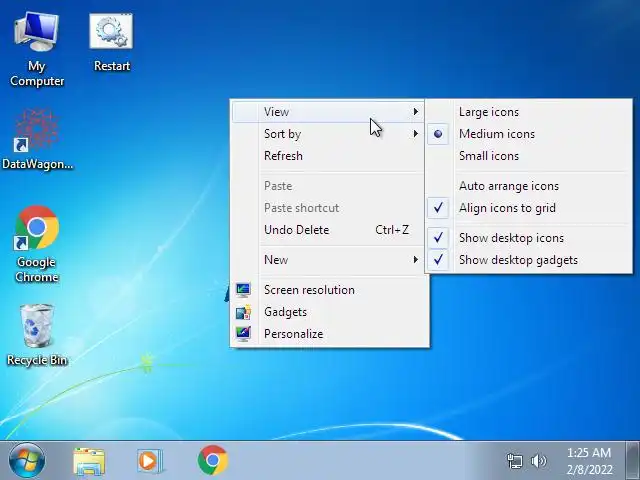Open the volume speaker tray icon
This screenshot has height=480, width=640.
coord(538,461)
